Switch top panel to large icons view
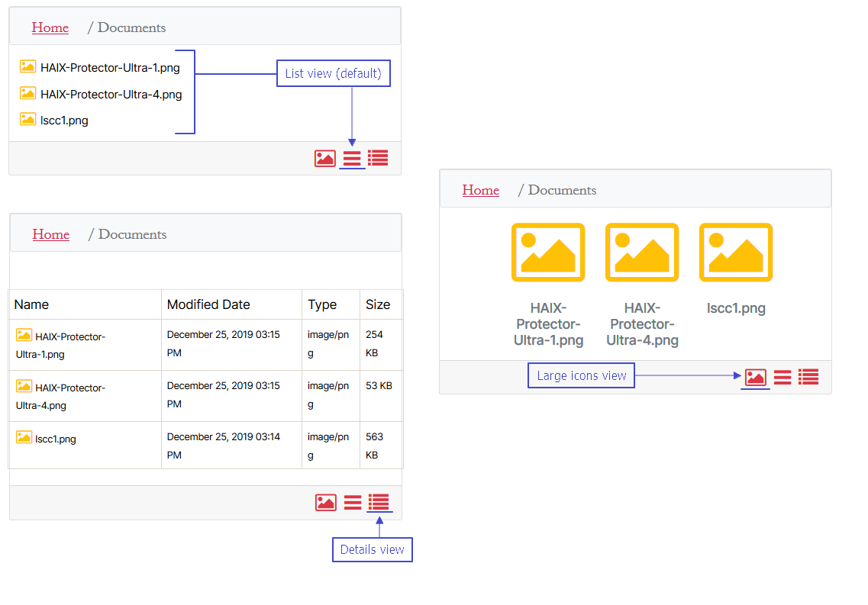Image resolution: width=868 pixels, height=605 pixels. coord(325,159)
